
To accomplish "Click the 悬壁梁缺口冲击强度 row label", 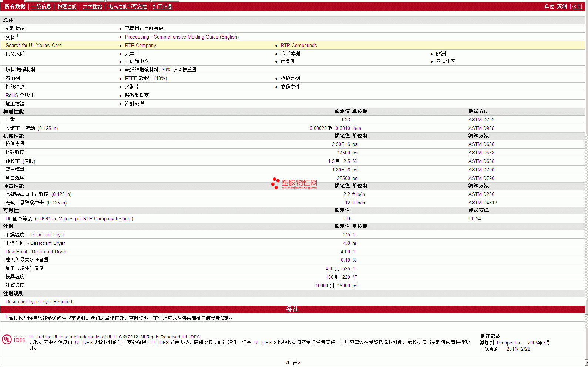I will click(27, 194).
